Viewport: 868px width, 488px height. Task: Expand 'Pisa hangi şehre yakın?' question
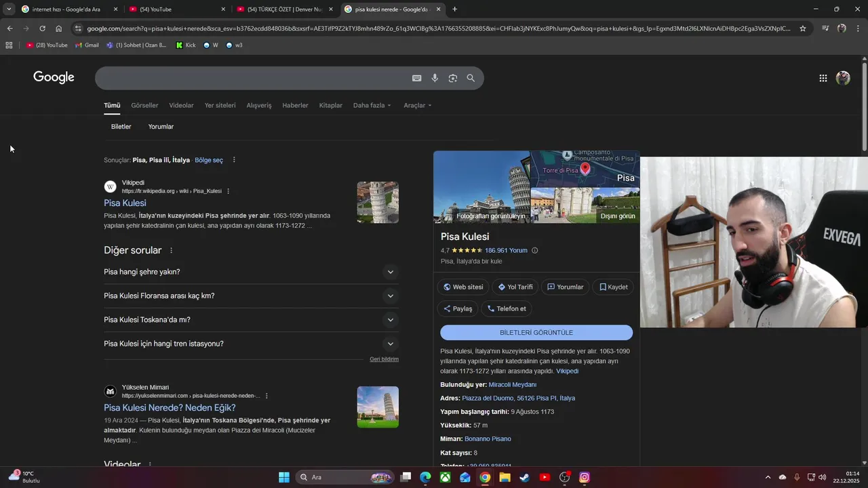point(251,272)
